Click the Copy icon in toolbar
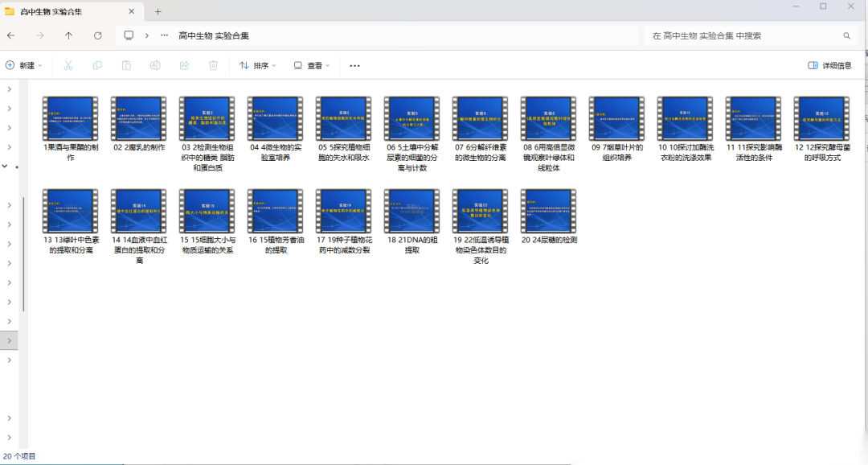The image size is (868, 465). 97,65
